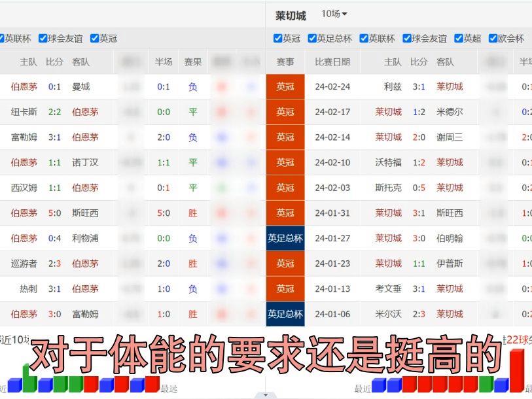Toggle the 英超 filter checkbox
Viewport: 532px width, 399px height.
coord(458,38)
